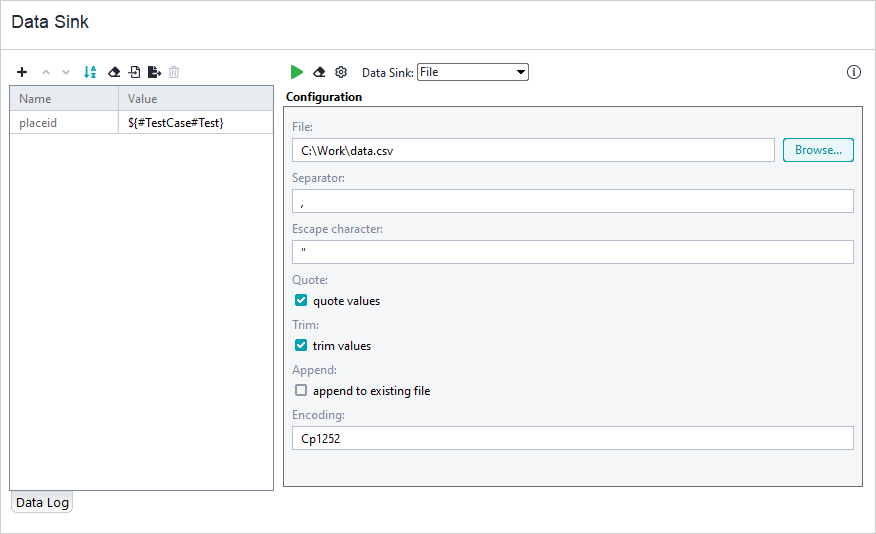
Task: Click the Encoding field showing Cp1252
Action: coord(572,438)
